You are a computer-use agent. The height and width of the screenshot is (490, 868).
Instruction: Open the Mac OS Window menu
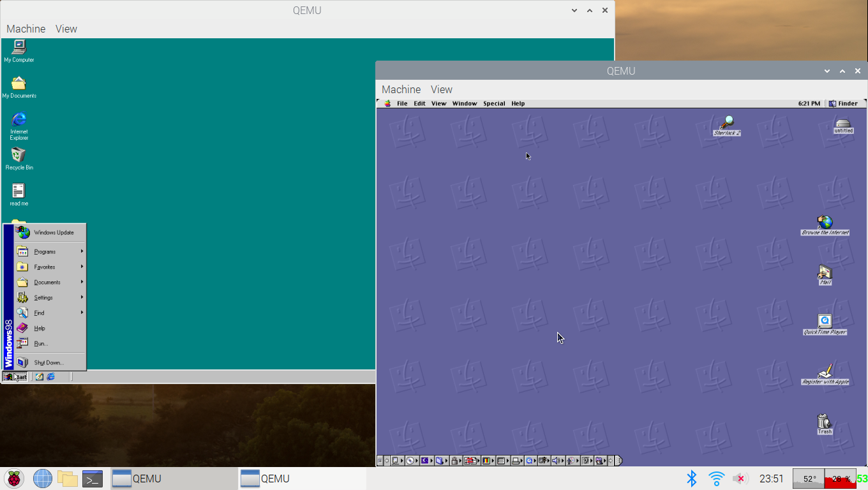(465, 103)
